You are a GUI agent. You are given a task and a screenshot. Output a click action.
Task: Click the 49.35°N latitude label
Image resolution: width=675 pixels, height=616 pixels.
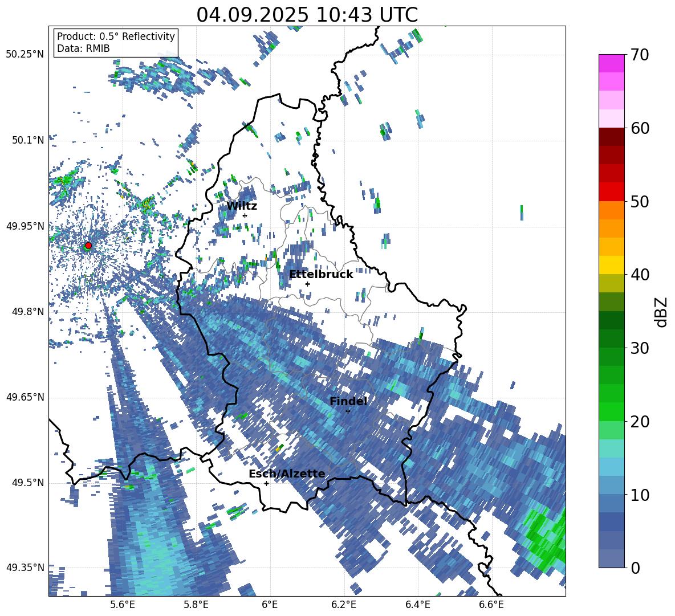[25, 568]
